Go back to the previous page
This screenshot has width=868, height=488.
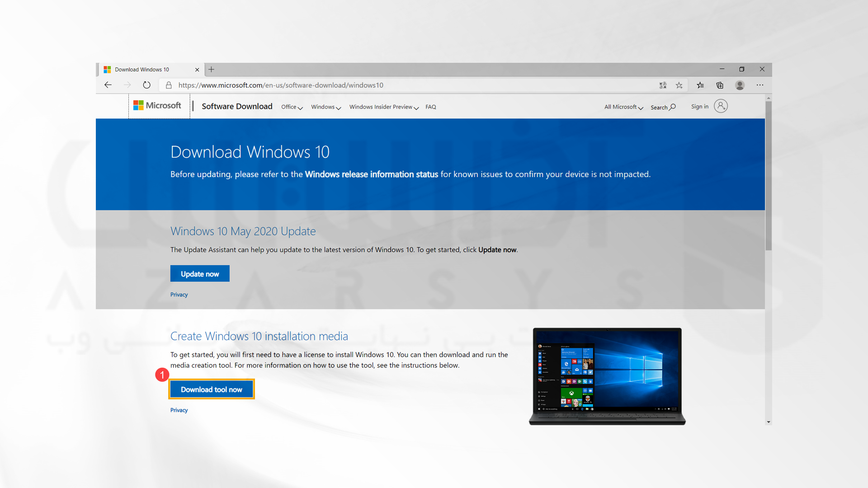click(108, 85)
